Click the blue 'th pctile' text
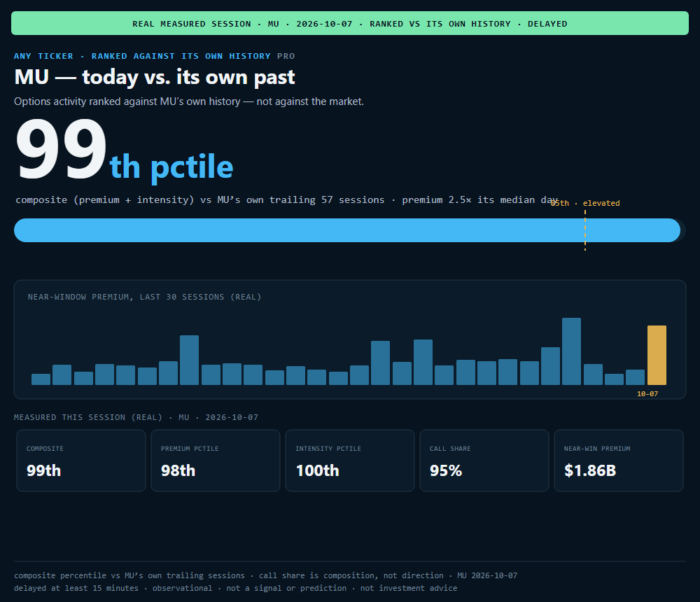700x602 pixels. pyautogui.click(x=171, y=167)
